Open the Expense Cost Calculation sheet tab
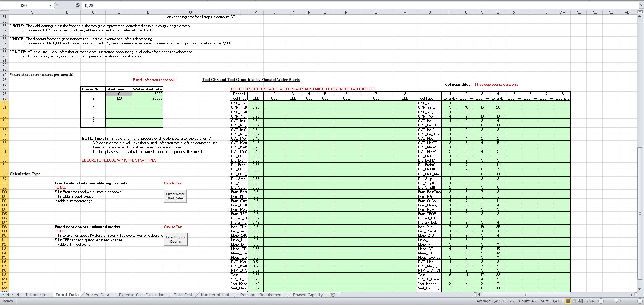Screen dimensions: 644x305 tap(142, 295)
